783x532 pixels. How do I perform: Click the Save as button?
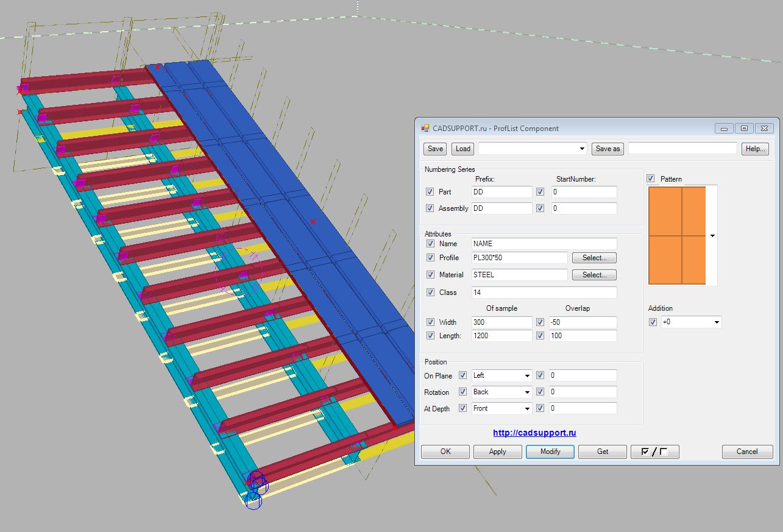tap(608, 149)
